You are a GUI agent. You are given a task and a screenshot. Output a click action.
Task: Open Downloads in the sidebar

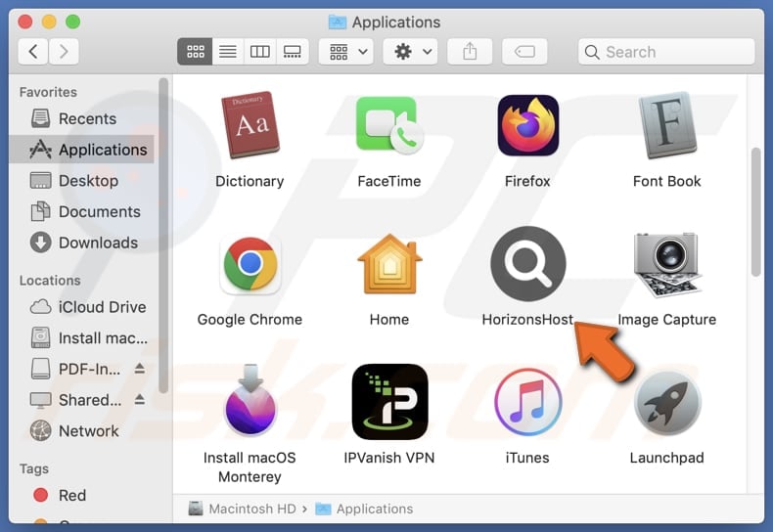tap(82, 243)
